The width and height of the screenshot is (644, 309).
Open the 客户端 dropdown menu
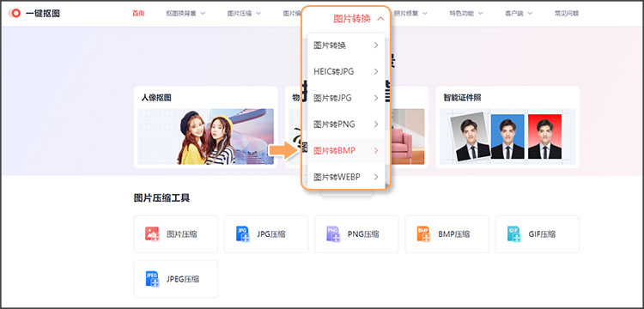[x=519, y=13]
